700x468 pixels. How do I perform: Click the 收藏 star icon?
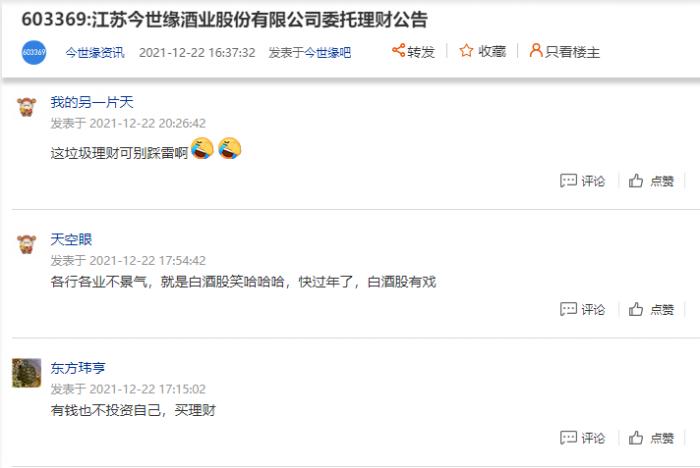[466, 50]
